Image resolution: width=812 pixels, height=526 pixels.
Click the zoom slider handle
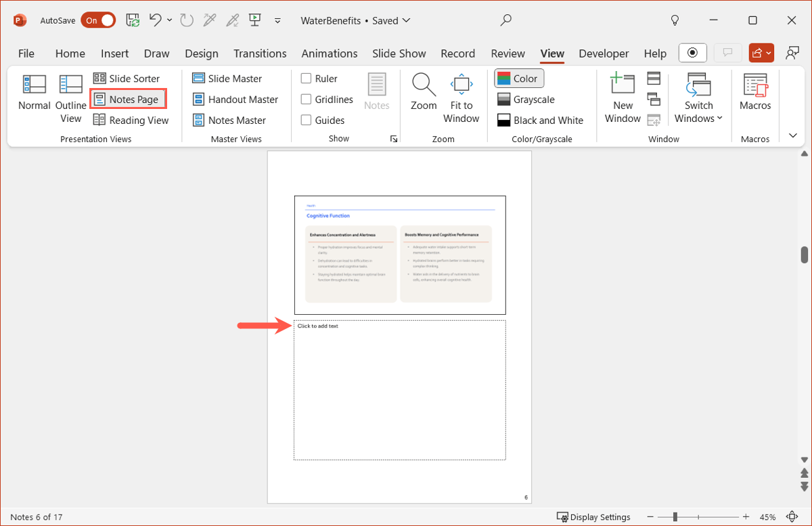tap(675, 517)
